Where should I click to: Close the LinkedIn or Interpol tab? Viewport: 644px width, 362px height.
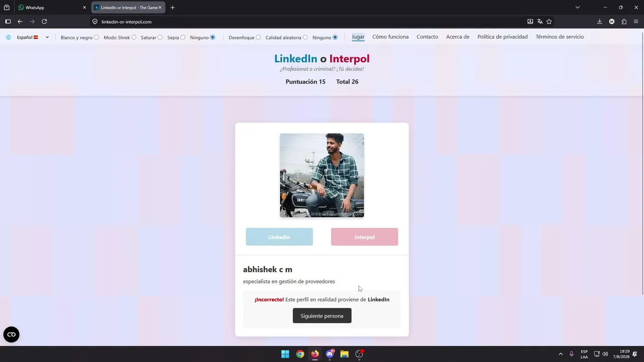tap(160, 8)
